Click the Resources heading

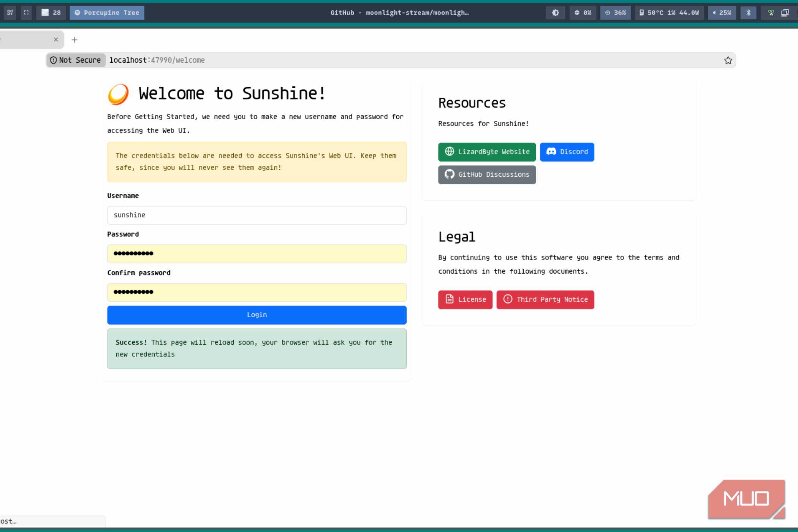point(472,103)
